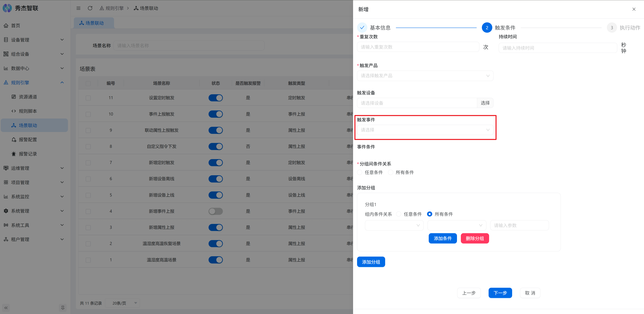This screenshot has height=314, width=644.
Task: Open 规则脚本 code icon item
Action: point(14,111)
